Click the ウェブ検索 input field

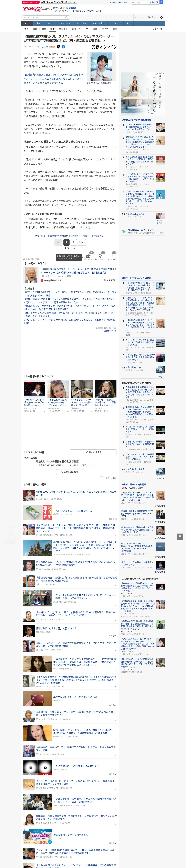coord(140,2)
